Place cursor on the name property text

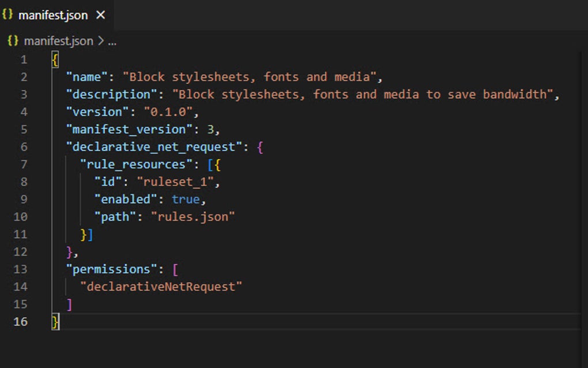pos(86,76)
